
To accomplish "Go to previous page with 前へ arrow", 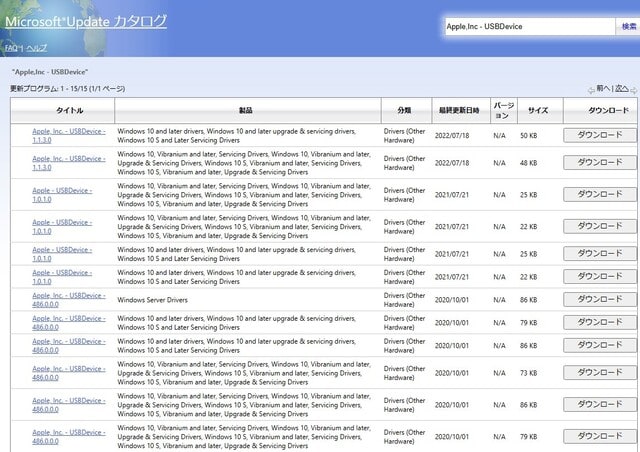I will 591,89.
